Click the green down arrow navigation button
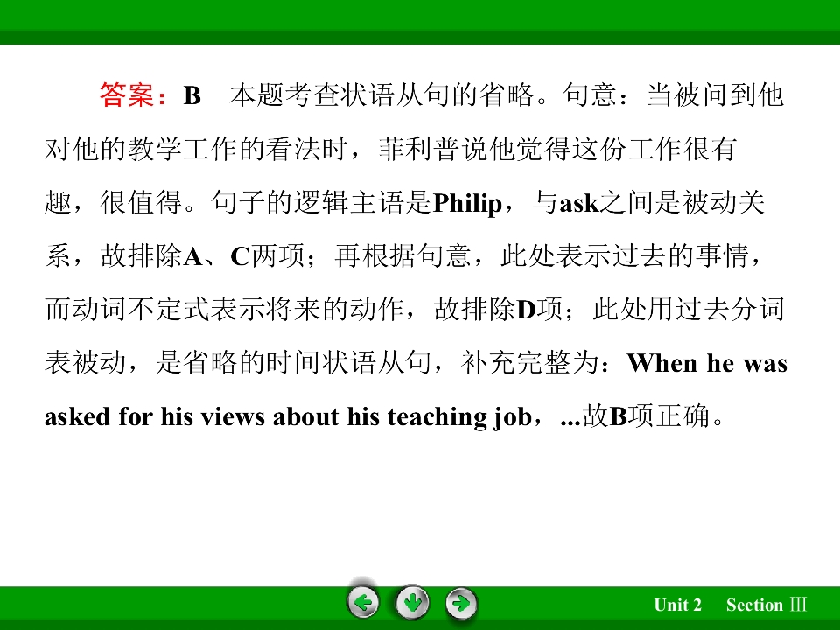The image size is (840, 630). coord(412,603)
